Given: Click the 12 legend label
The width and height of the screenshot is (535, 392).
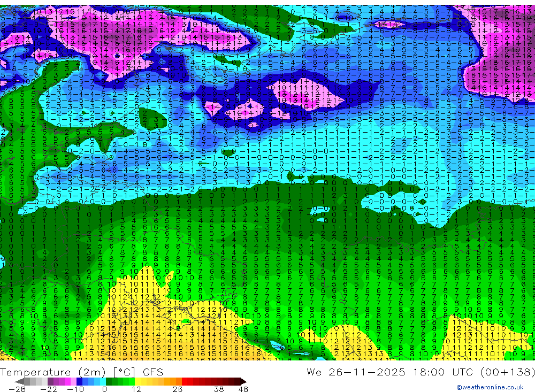Looking at the screenshot, I should [x=136, y=389].
